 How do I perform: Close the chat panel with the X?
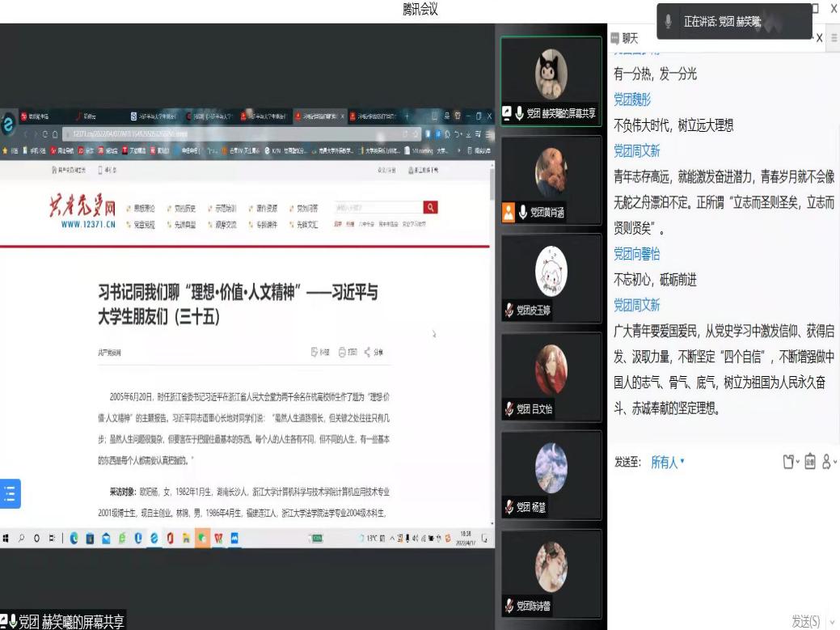point(819,38)
